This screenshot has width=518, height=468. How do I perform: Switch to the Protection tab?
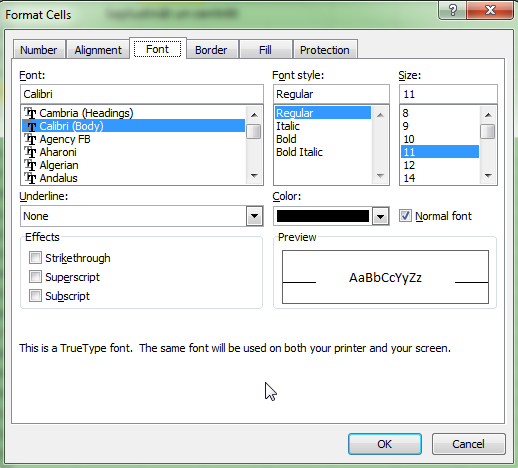(325, 50)
